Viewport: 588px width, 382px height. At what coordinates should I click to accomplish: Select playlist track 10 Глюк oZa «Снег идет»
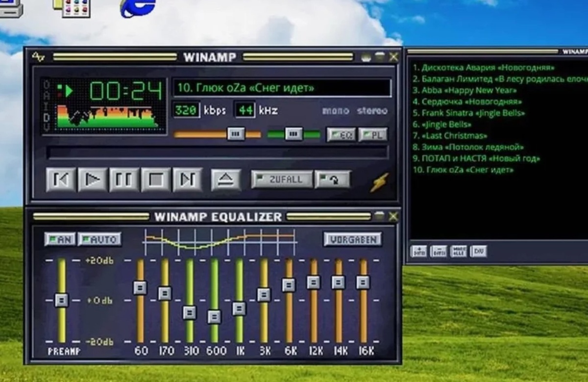tap(463, 170)
